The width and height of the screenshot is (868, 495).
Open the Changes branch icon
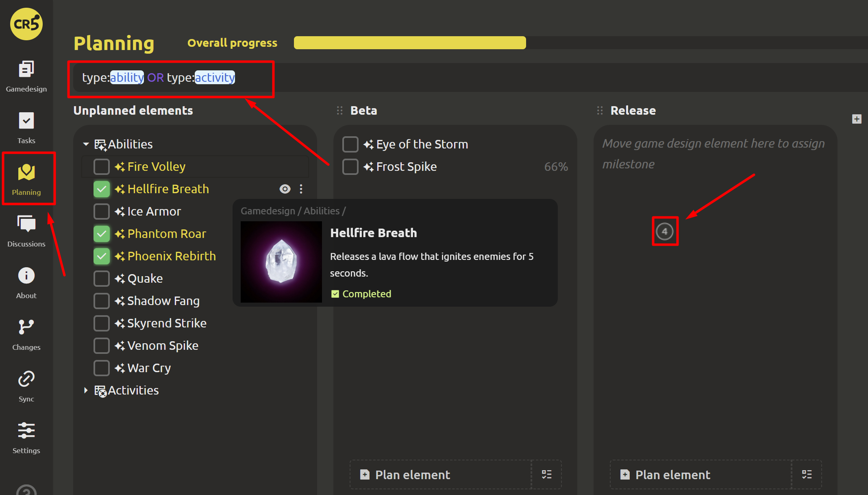click(x=26, y=327)
